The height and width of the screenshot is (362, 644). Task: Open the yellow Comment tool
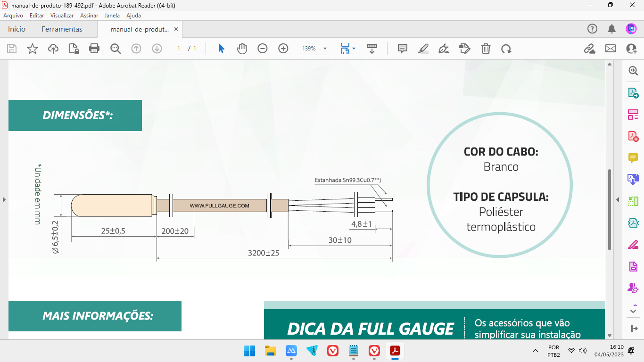[x=633, y=157]
